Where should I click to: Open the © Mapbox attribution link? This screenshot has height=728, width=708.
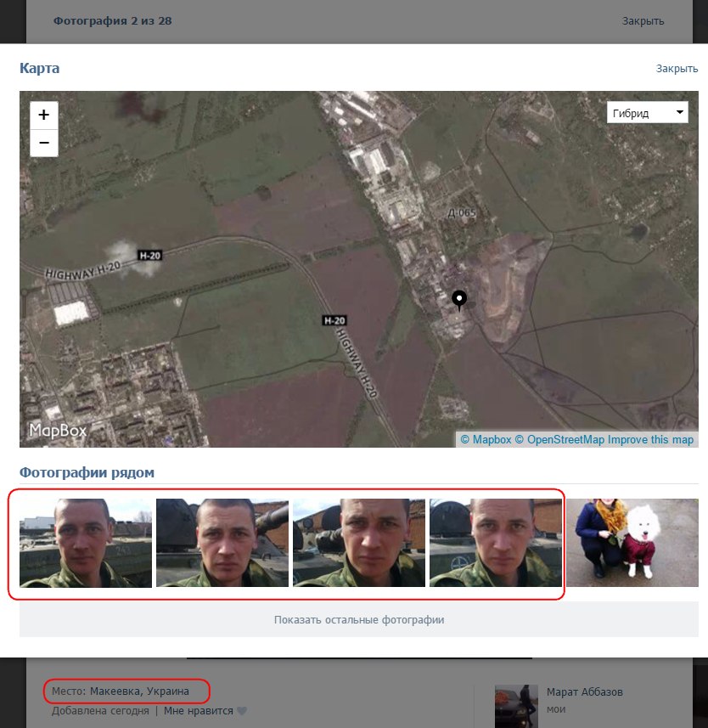pyautogui.click(x=486, y=440)
